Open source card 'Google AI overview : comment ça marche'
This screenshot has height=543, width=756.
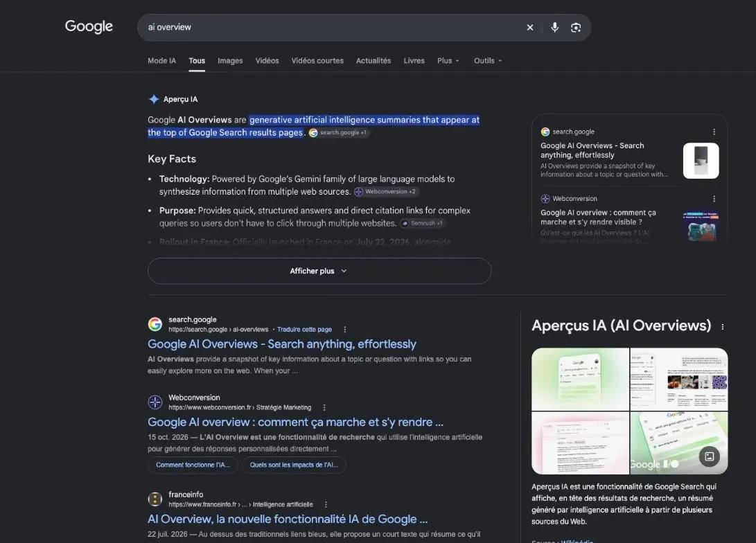click(598, 217)
